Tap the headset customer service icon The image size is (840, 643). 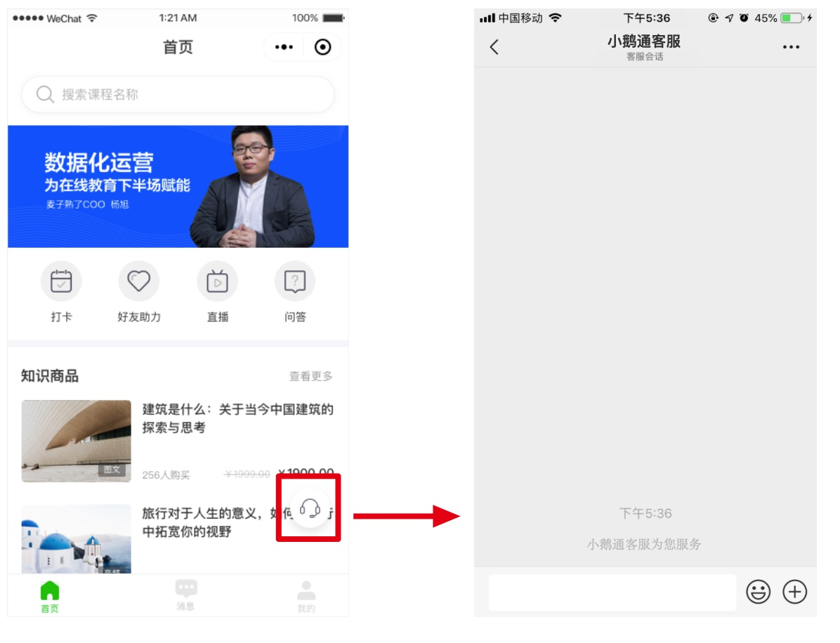point(310,508)
